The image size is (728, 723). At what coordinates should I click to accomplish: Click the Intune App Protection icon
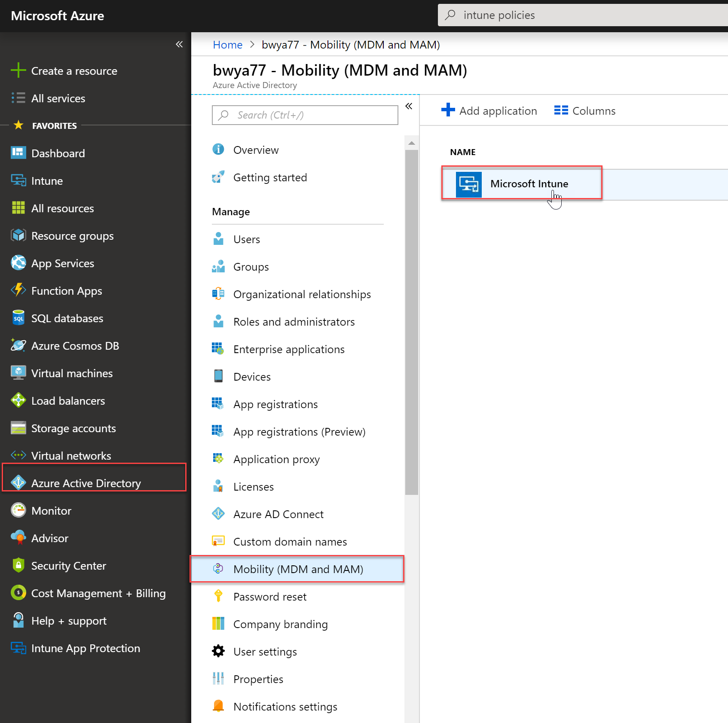pos(18,647)
